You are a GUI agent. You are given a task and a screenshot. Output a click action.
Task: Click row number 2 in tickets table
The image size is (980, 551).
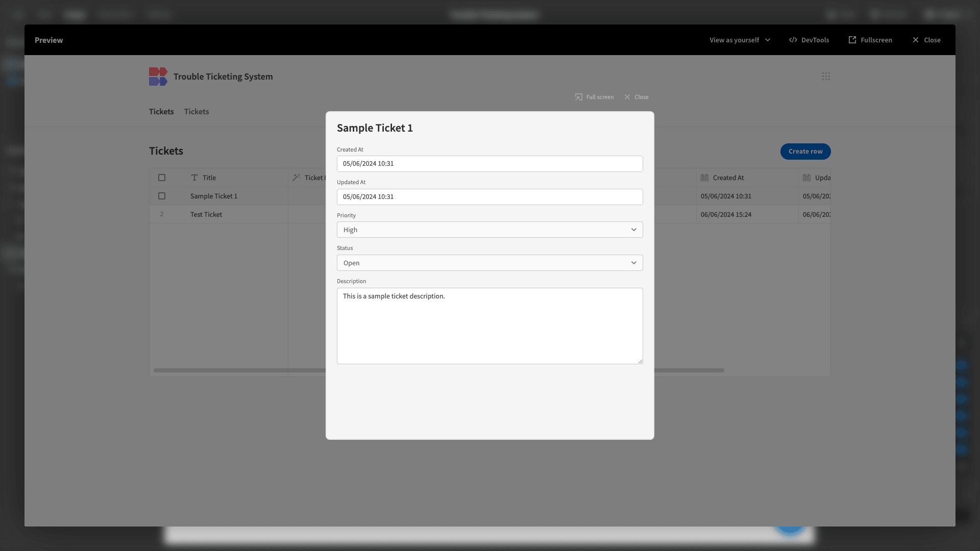tap(162, 214)
